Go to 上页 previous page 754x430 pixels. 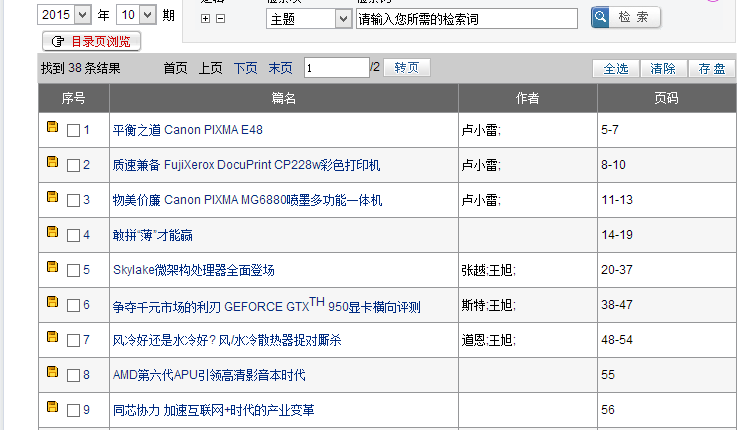211,68
